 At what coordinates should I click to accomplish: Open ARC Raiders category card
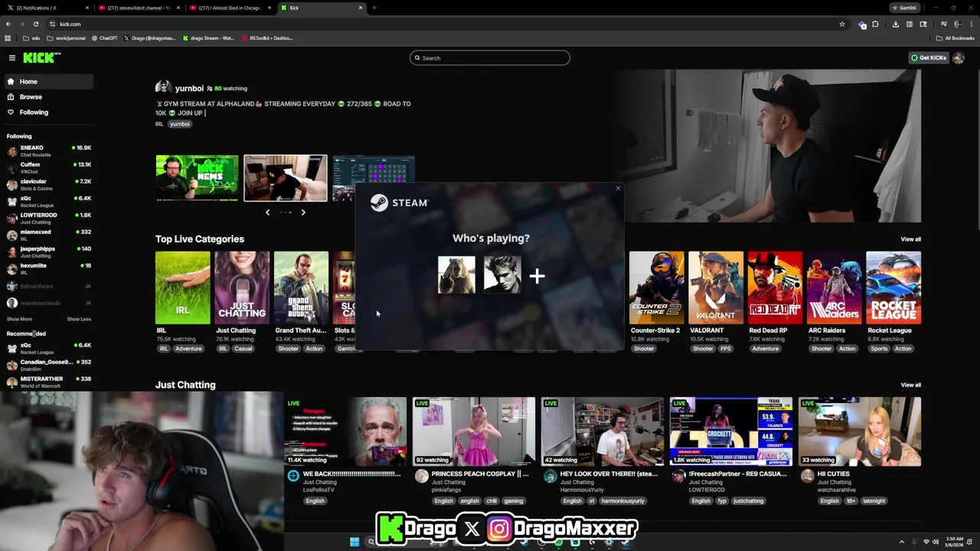pos(834,288)
